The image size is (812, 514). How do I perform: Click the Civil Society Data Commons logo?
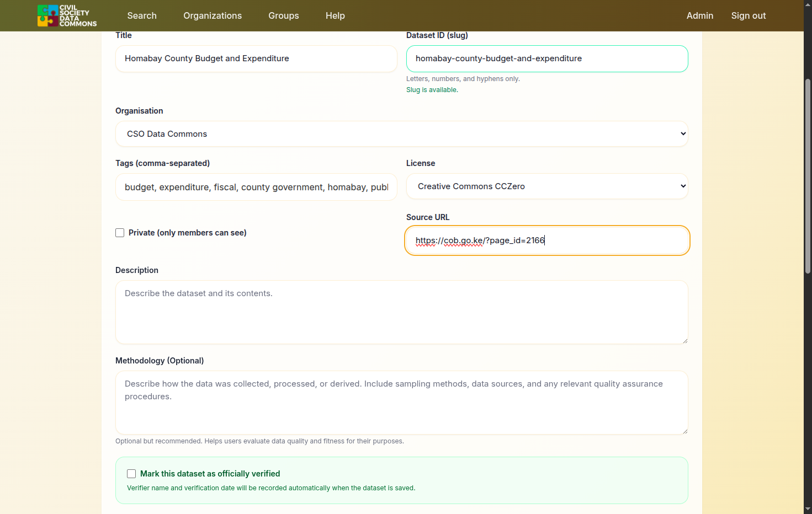(67, 15)
